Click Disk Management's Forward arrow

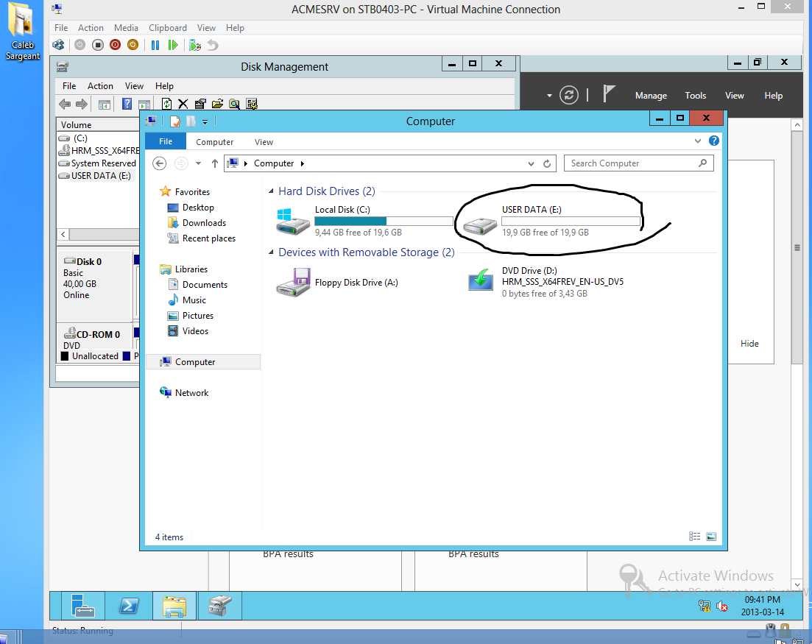[x=81, y=104]
